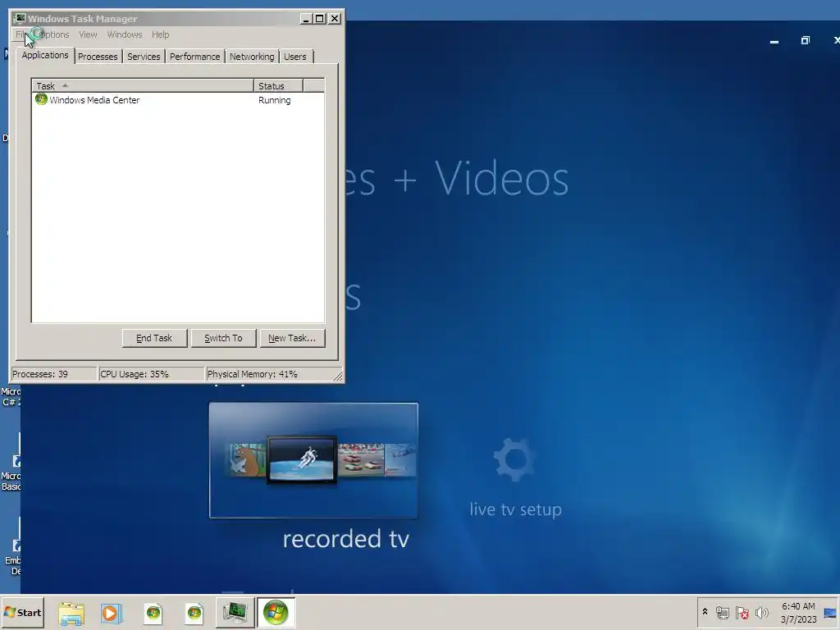Open the Options menu in Task Manager
The width and height of the screenshot is (840, 630).
51,34
